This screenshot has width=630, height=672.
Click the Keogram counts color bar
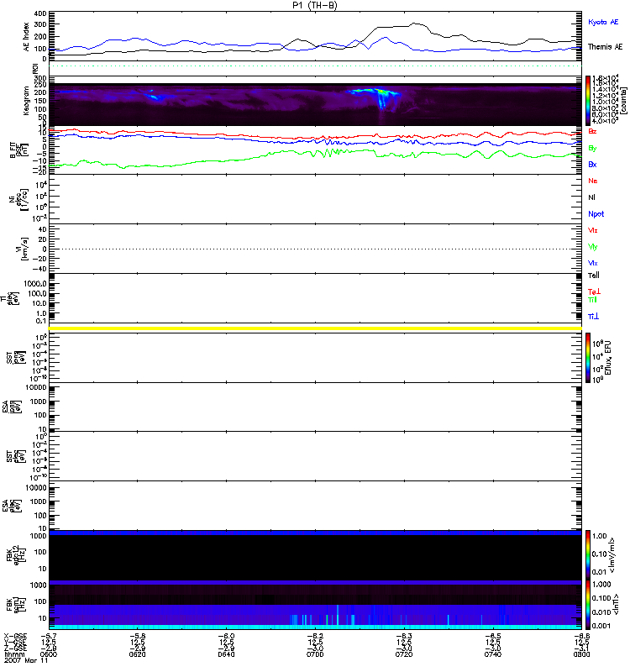click(587, 101)
